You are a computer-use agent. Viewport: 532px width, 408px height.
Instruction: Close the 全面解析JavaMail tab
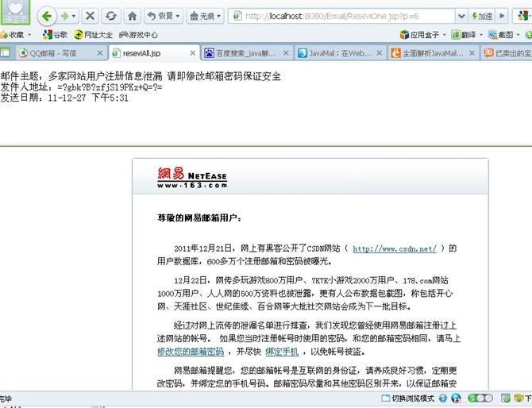tap(472, 53)
